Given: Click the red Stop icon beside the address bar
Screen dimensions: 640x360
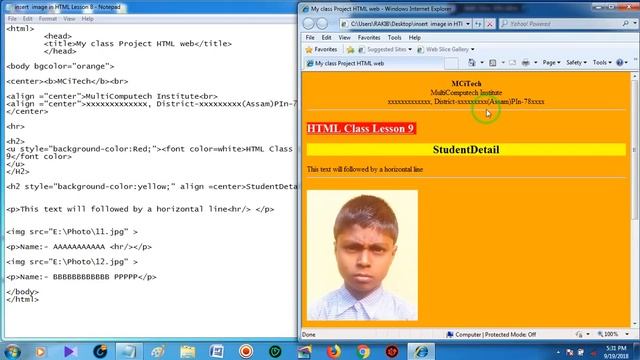Looking at the screenshot, I should click(490, 24).
